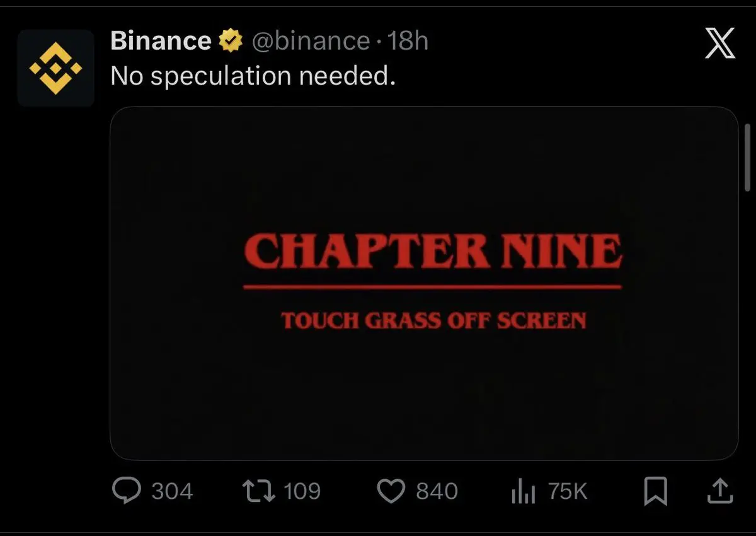Open the 18h timestamp link
This screenshot has height=536, width=756.
(x=408, y=42)
